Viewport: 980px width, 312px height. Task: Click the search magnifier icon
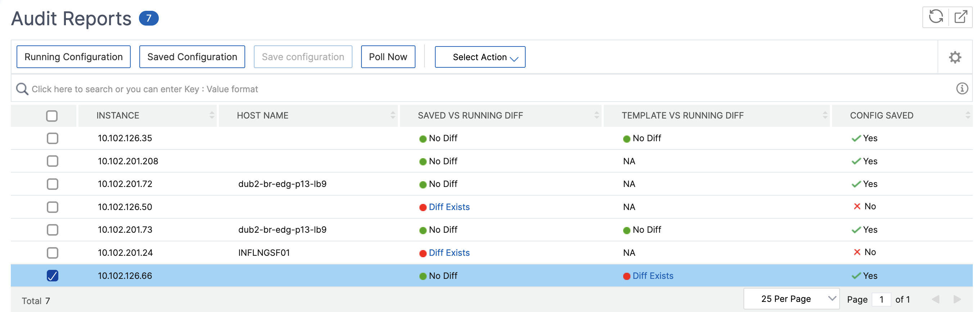coord(22,89)
